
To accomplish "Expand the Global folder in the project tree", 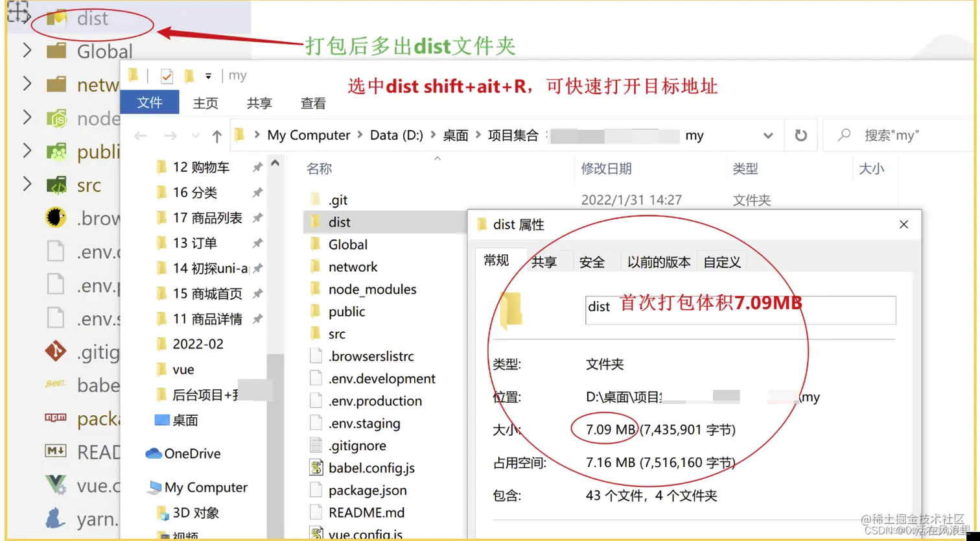I will (27, 50).
